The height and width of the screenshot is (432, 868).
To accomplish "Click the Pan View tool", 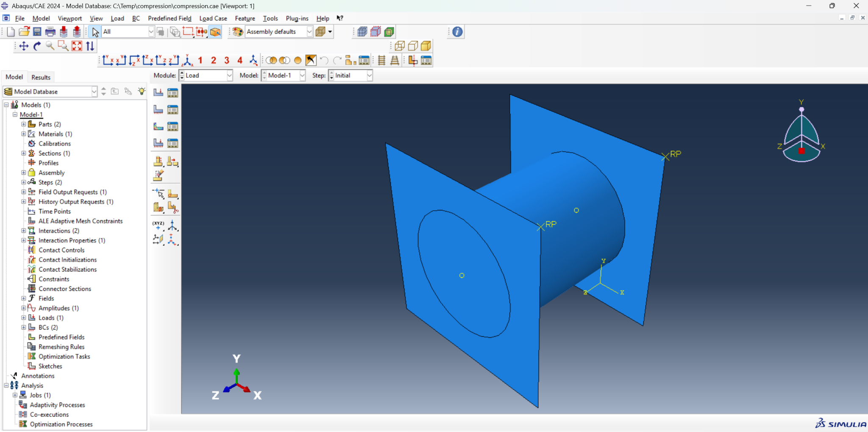I will click(24, 46).
